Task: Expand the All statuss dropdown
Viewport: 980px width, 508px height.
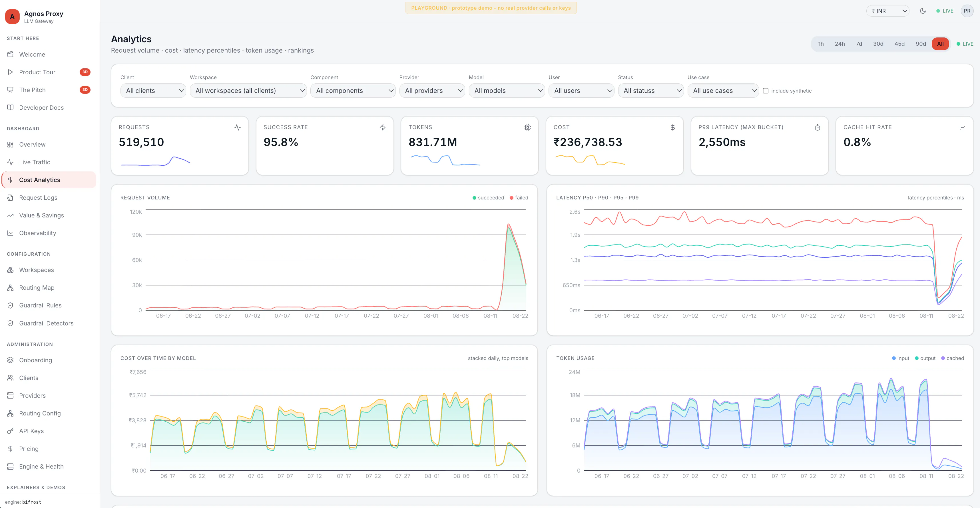Action: point(650,91)
